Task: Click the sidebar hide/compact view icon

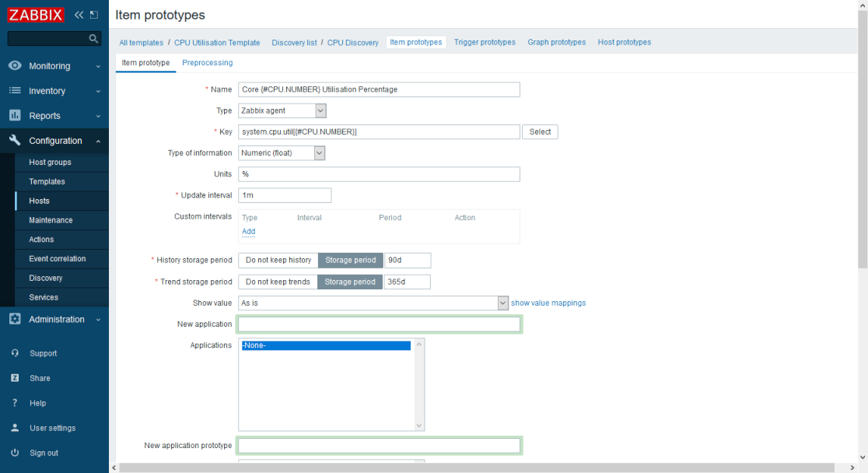Action: 94,15
